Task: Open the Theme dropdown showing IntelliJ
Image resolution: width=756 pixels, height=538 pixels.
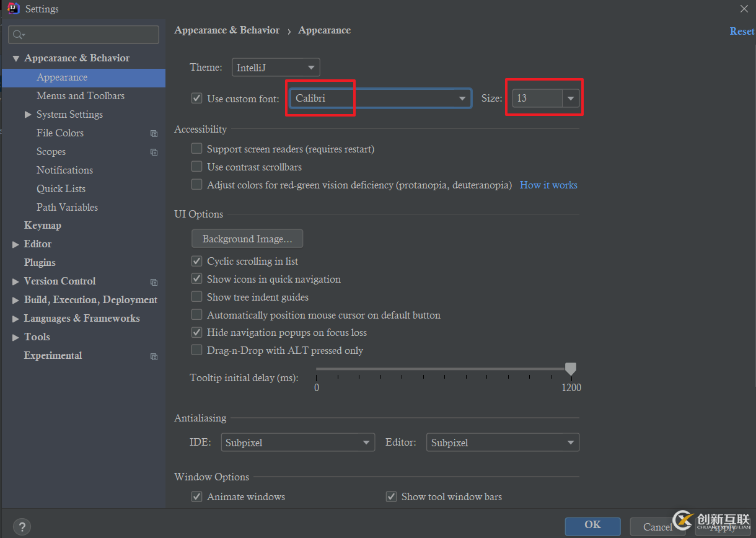Action: tap(276, 68)
